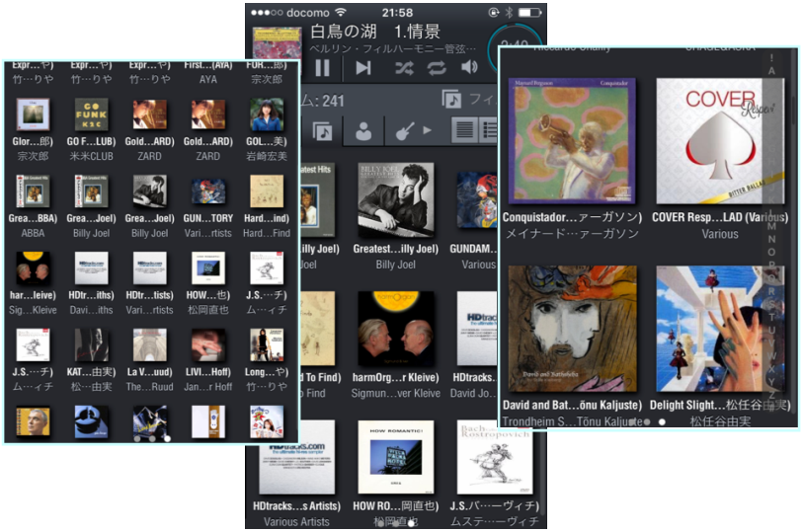
Task: Open ABBA Greatest Hits cover in left screen
Action: tap(33, 191)
